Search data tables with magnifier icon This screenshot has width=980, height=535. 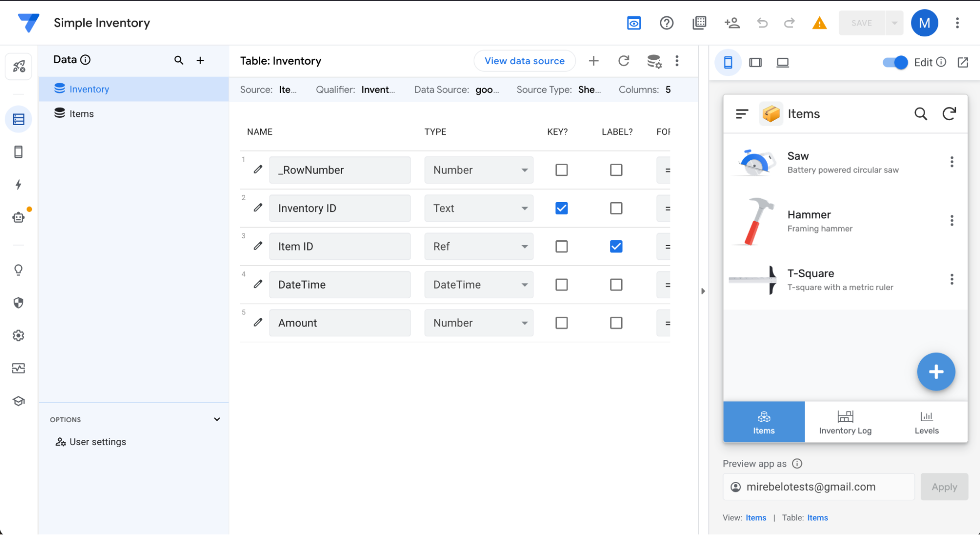click(179, 60)
